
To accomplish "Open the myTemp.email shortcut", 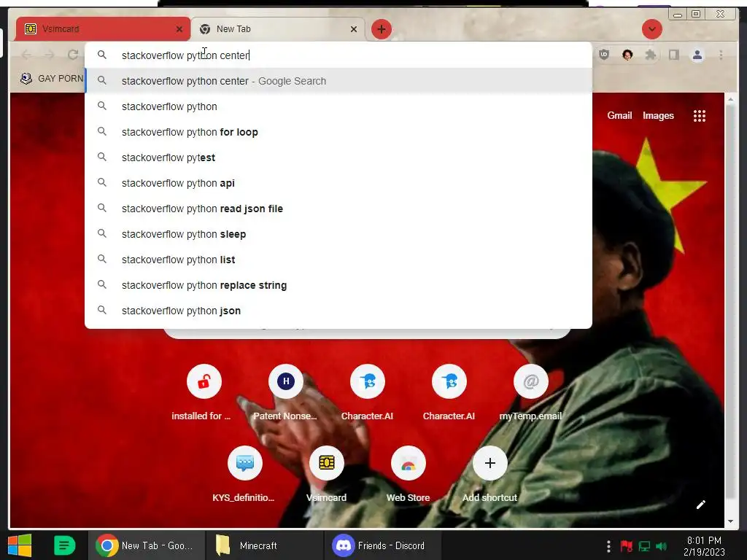I will click(x=531, y=392).
